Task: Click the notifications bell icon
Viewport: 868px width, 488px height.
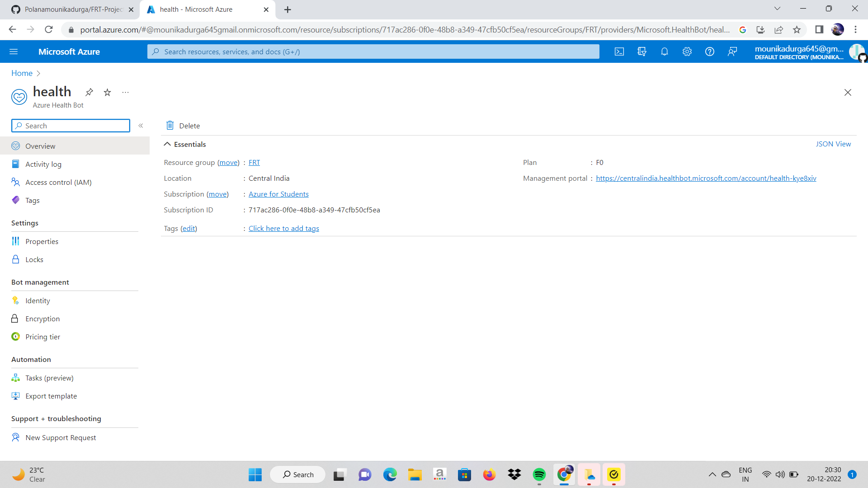Action: 665,52
